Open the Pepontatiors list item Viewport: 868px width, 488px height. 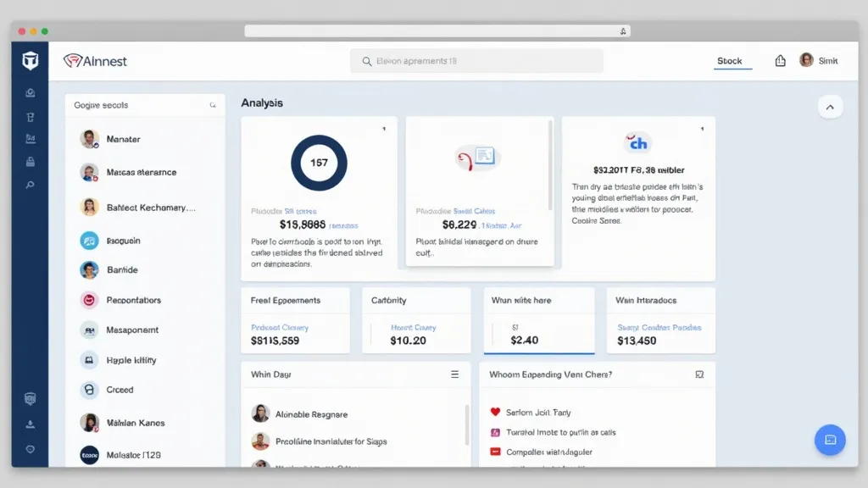pos(133,300)
